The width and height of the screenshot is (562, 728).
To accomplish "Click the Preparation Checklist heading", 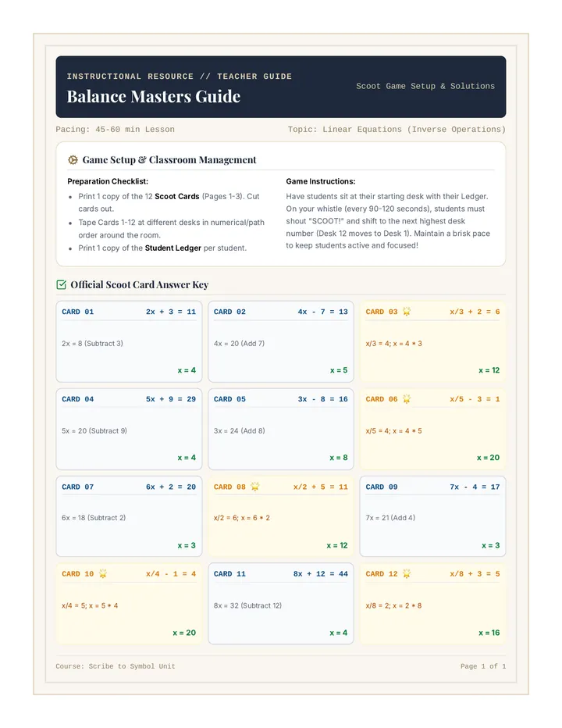I will point(108,181).
